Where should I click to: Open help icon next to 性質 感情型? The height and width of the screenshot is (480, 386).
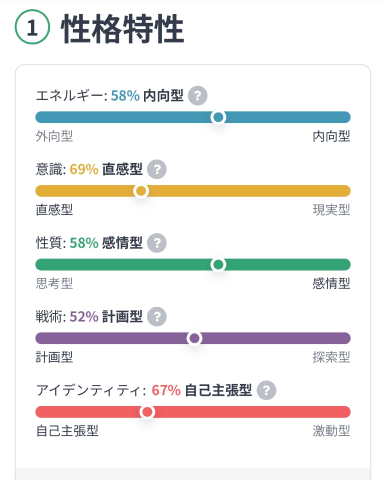pos(157,243)
